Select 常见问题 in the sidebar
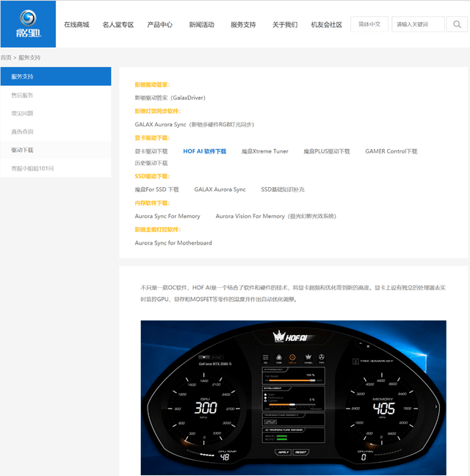This screenshot has height=476, width=470. pos(56,113)
